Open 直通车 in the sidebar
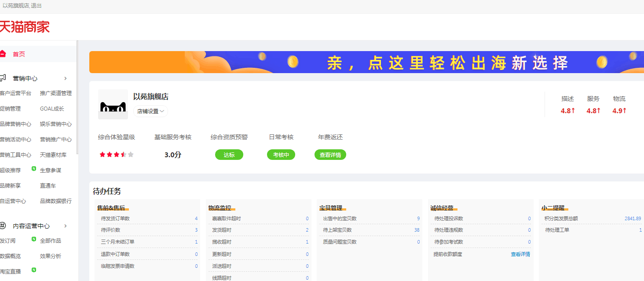Screen dimensions: 644x281 (48, 186)
